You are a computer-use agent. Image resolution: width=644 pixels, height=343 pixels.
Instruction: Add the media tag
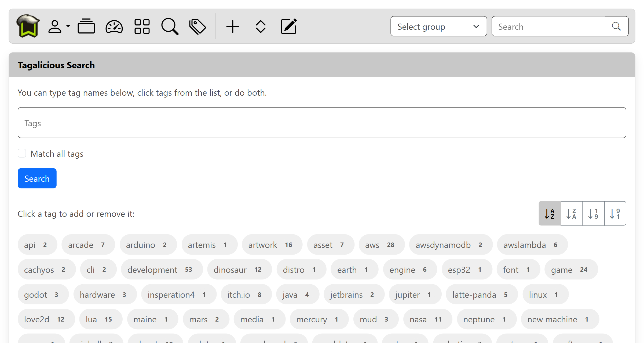(259, 319)
